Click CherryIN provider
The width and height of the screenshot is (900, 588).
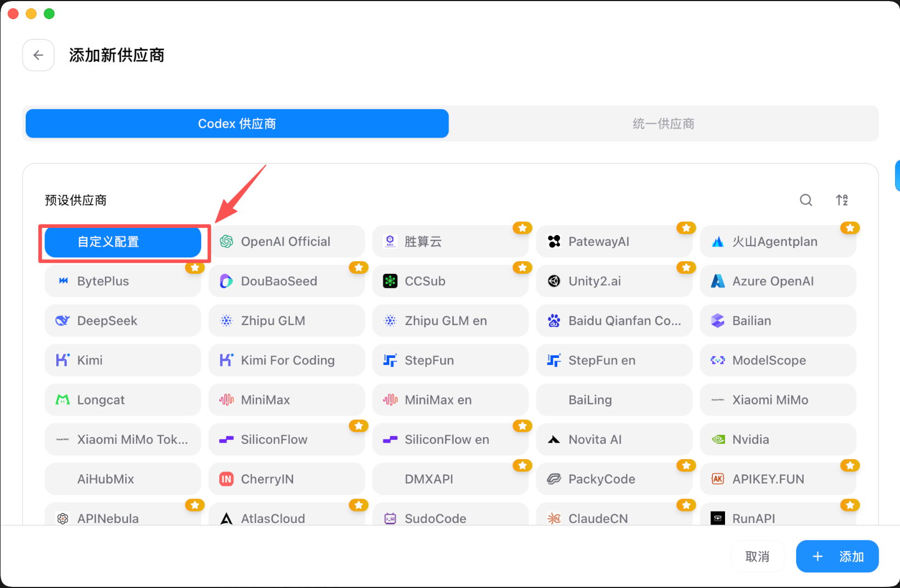click(287, 479)
